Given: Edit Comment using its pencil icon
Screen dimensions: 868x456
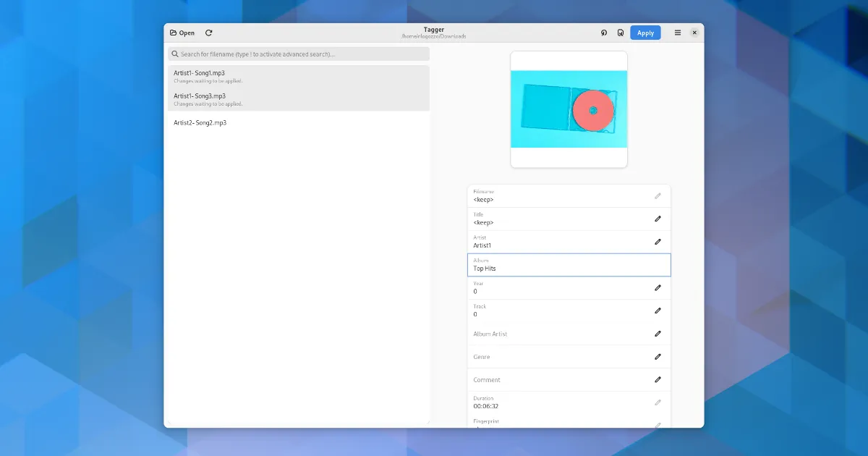Looking at the screenshot, I should pos(658,379).
